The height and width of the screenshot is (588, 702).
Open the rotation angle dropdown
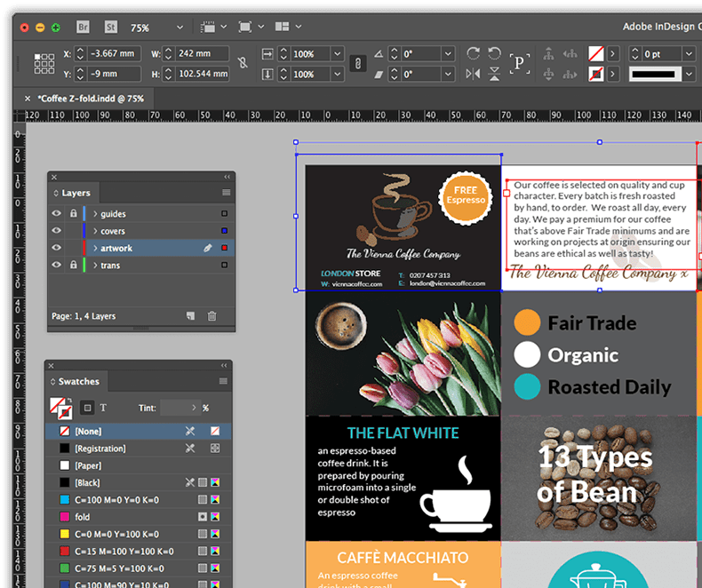[x=448, y=53]
